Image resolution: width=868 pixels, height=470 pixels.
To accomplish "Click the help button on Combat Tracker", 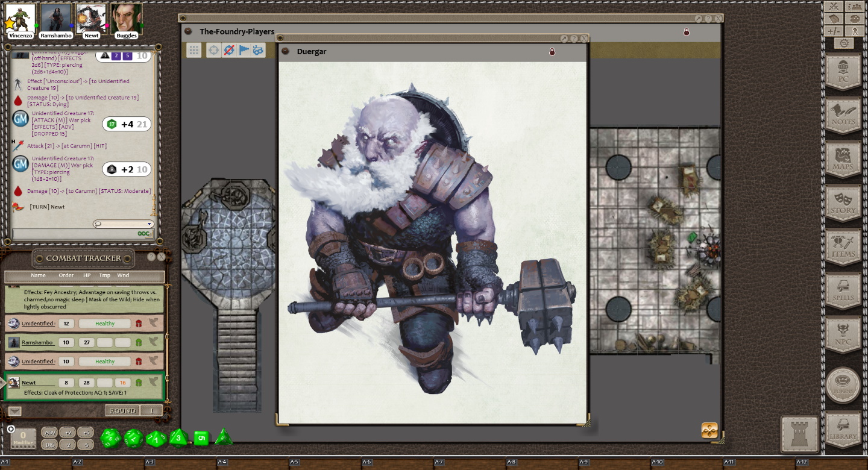I will point(151,257).
